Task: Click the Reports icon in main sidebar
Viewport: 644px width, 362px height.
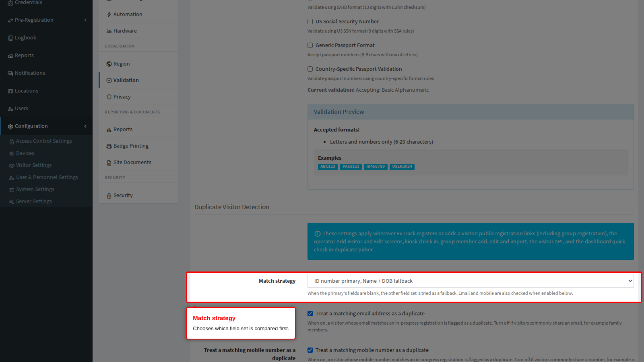Action: (10, 56)
